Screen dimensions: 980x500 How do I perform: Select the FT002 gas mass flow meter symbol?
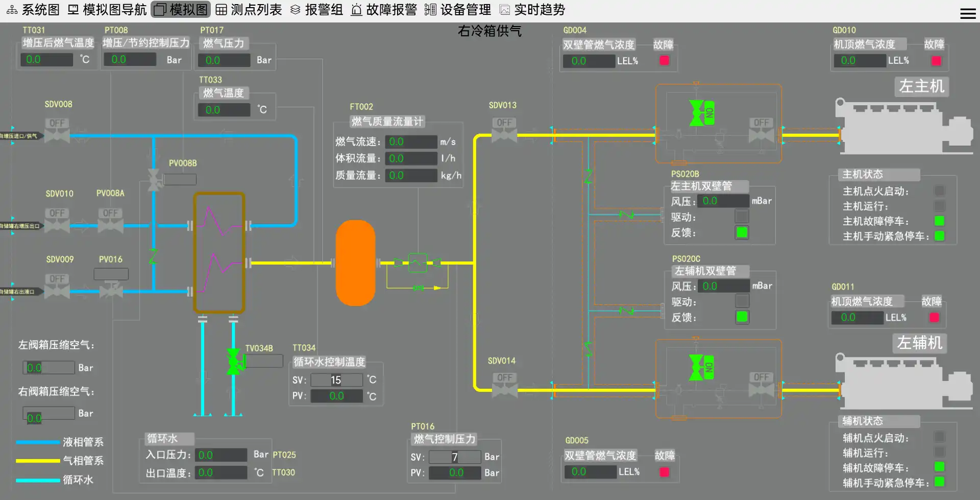click(417, 263)
